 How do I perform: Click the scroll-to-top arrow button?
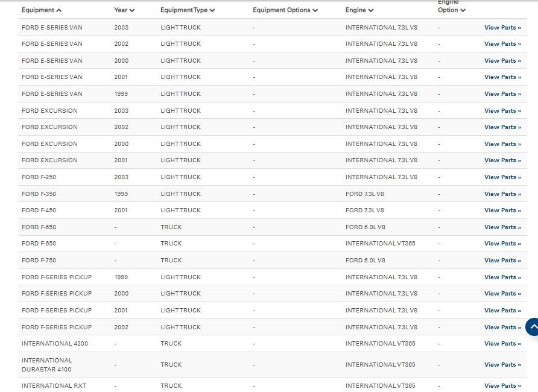click(x=532, y=327)
